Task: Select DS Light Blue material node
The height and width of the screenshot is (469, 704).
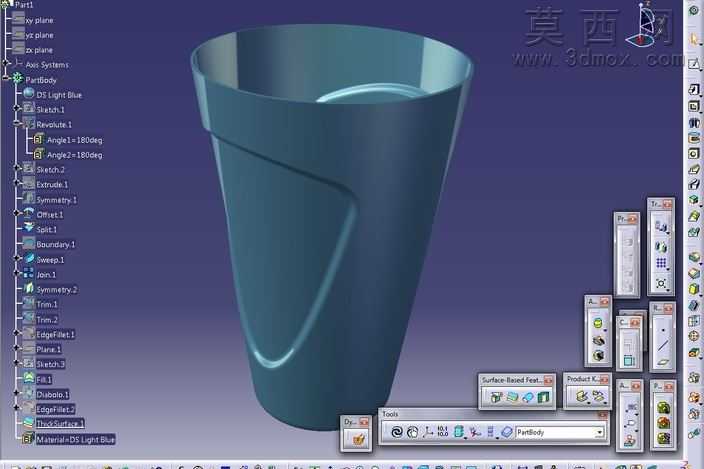Action: (x=59, y=95)
